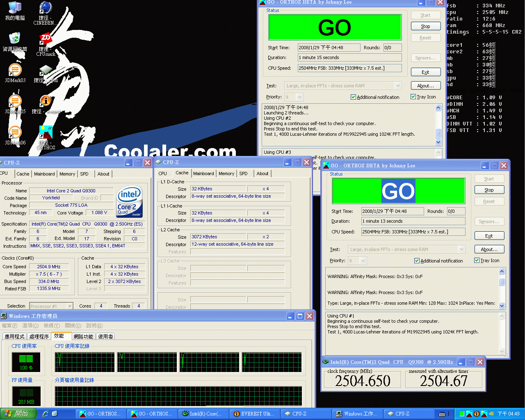Open the CINEBENCH shortcut on the desktop
Image resolution: width=525 pixels, height=420 pixels.
[x=46, y=13]
